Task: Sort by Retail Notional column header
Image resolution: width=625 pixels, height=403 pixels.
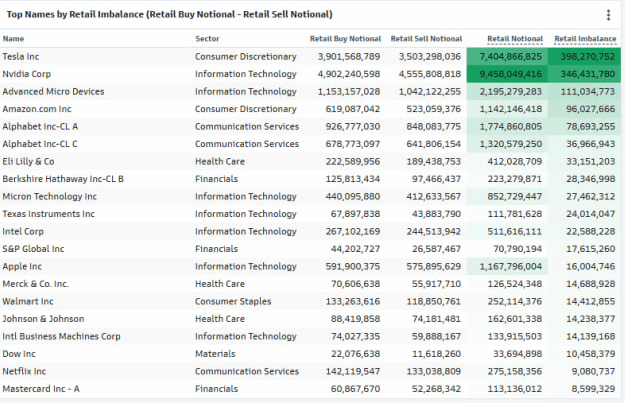Action: tap(515, 39)
